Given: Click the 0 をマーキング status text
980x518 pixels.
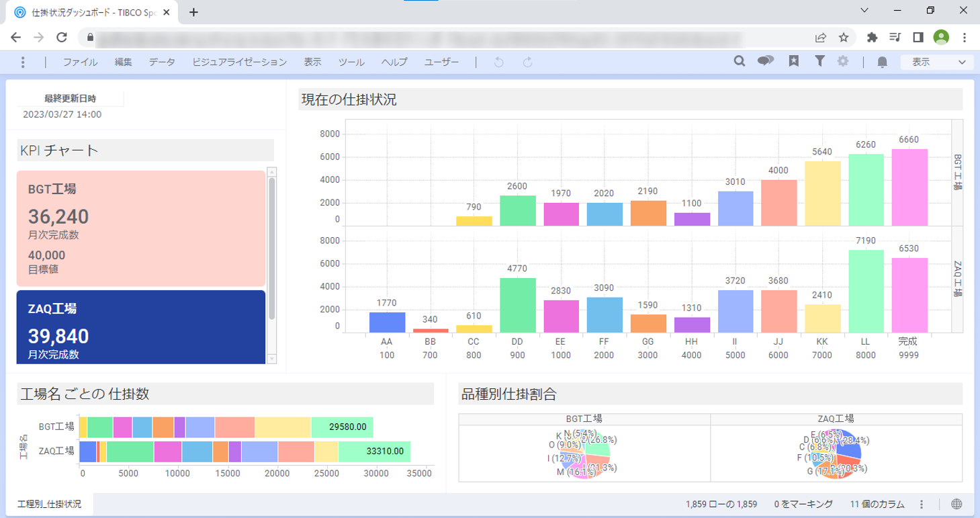Looking at the screenshot, I should (x=803, y=505).
